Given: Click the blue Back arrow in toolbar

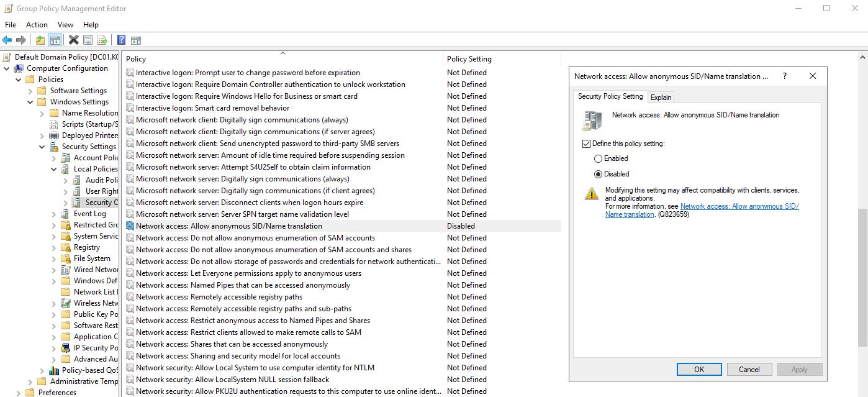Looking at the screenshot, I should tap(7, 40).
